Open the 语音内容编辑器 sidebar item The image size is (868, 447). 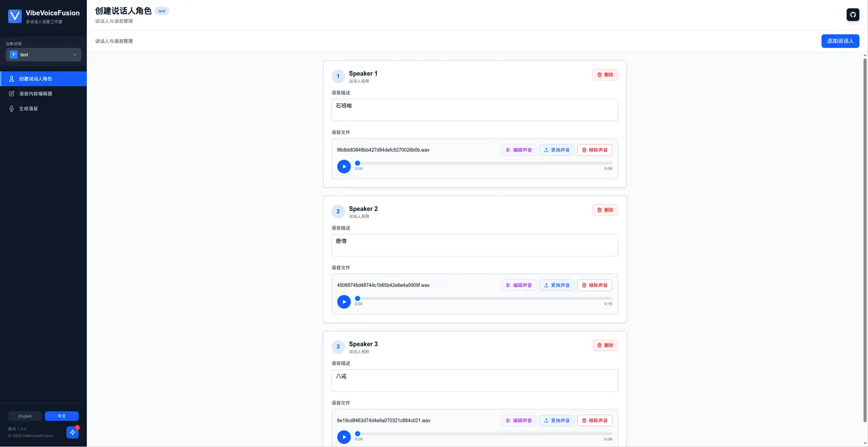click(x=36, y=94)
